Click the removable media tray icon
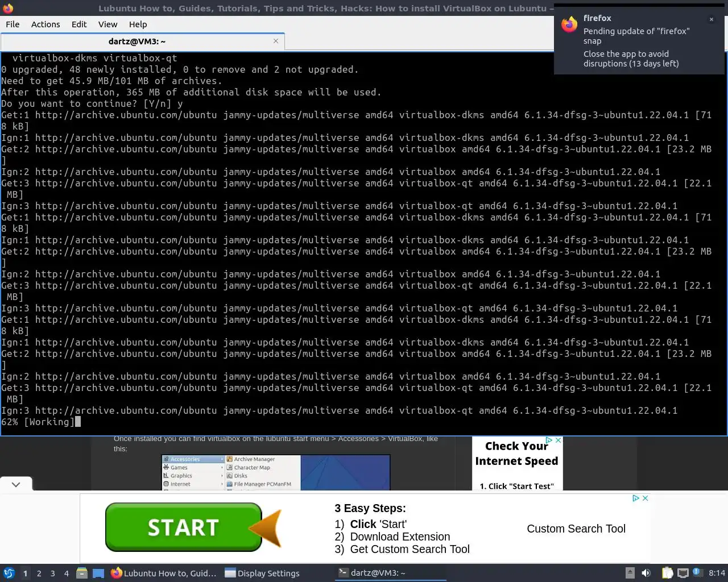This screenshot has height=582, width=728. coord(630,573)
